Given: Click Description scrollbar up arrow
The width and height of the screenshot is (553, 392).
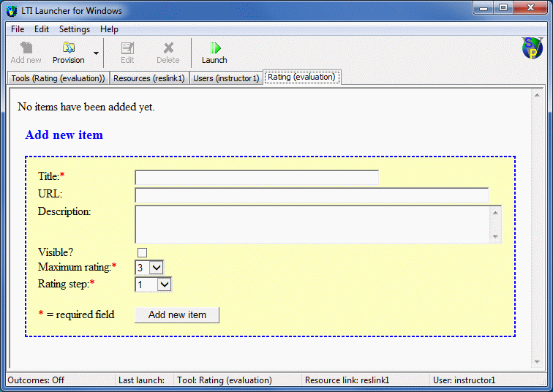Looking at the screenshot, I should coord(495,213).
